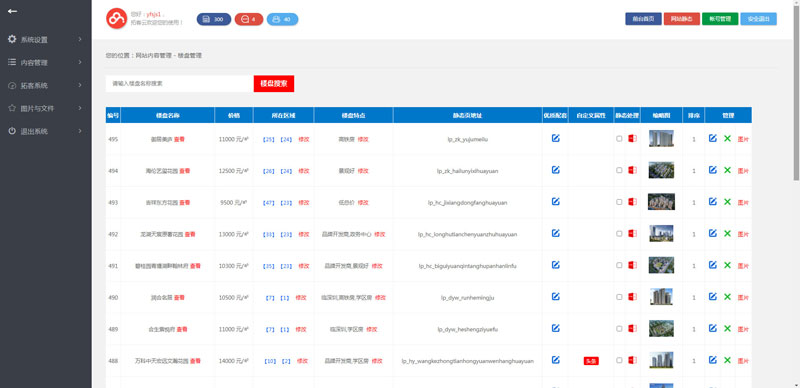Click the vertical page scrollbar
This screenshot has height=388, width=800.
[796, 92]
